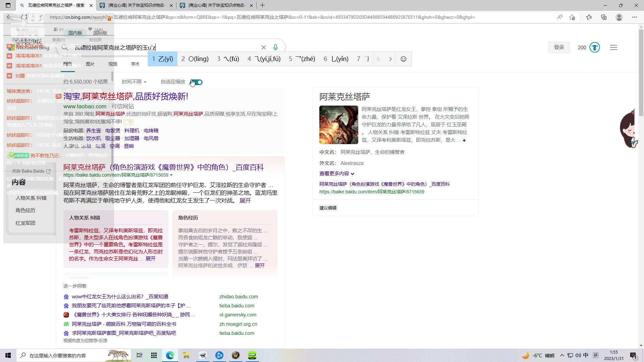
Task: Open the Bing rewards medal icon
Action: coord(595,47)
